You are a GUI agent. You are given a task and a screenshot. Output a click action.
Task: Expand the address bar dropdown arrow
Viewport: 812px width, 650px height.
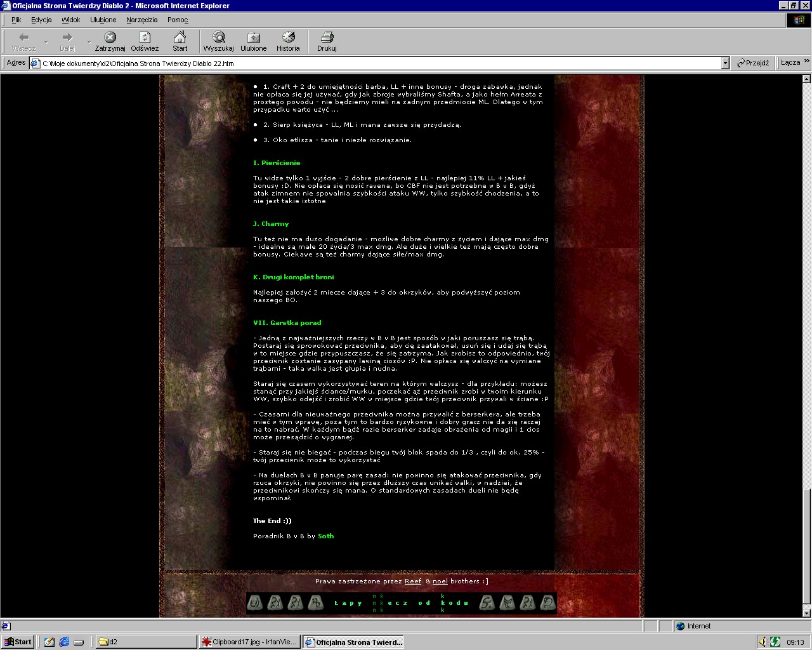[725, 63]
